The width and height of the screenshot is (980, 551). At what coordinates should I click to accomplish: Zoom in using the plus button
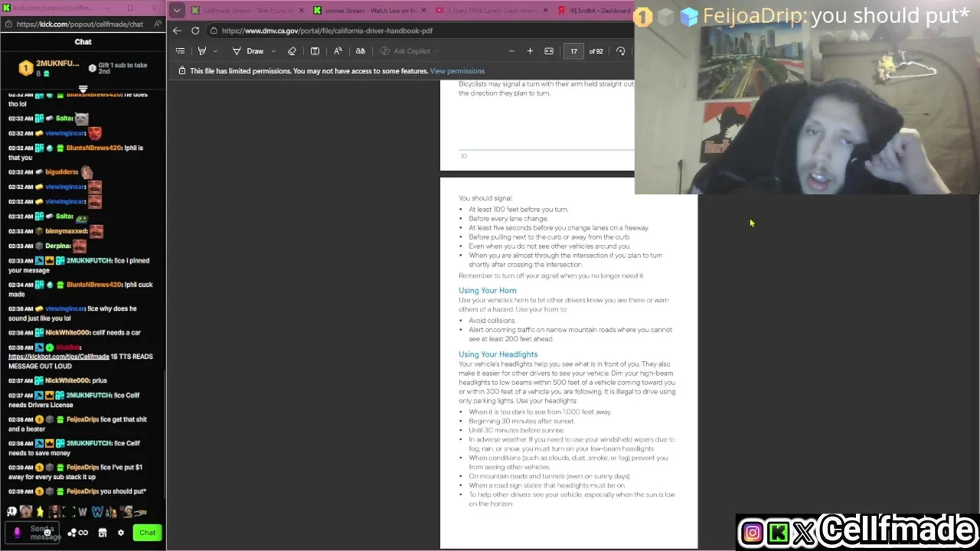point(530,51)
